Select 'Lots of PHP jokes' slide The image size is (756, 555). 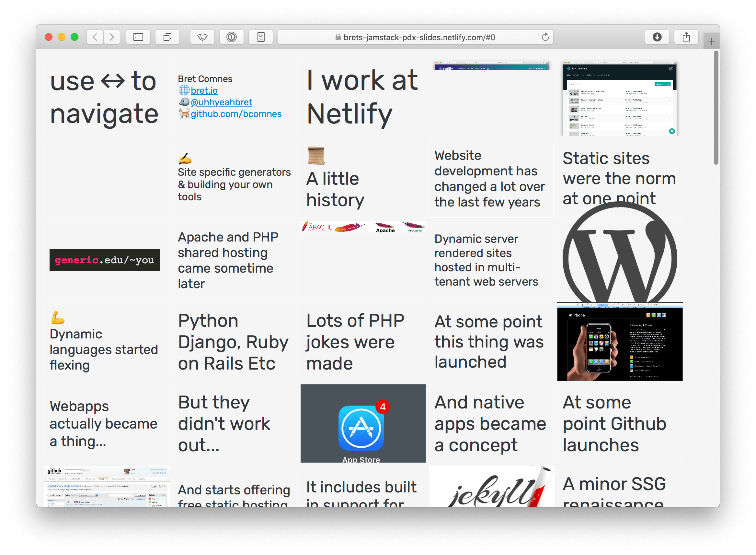[363, 341]
